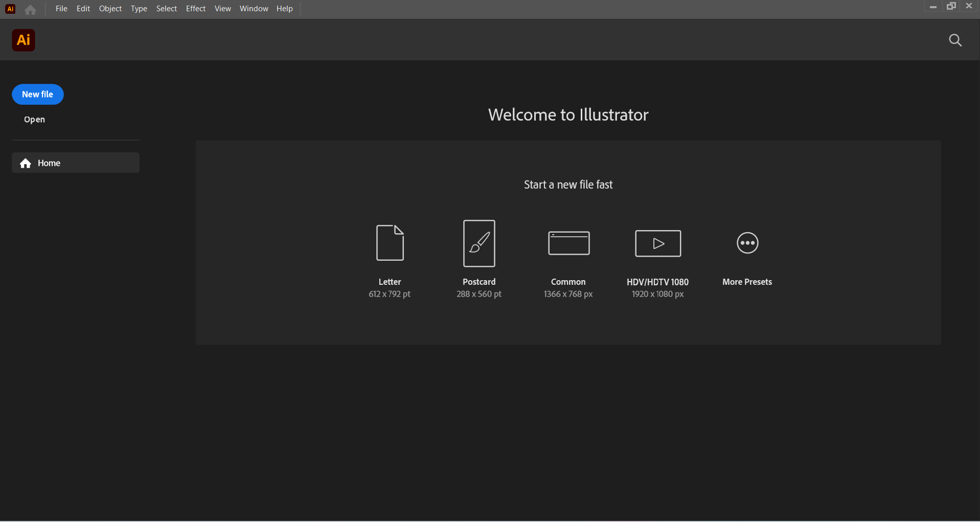Choose the Common 1366 x 768 preset icon

point(568,242)
